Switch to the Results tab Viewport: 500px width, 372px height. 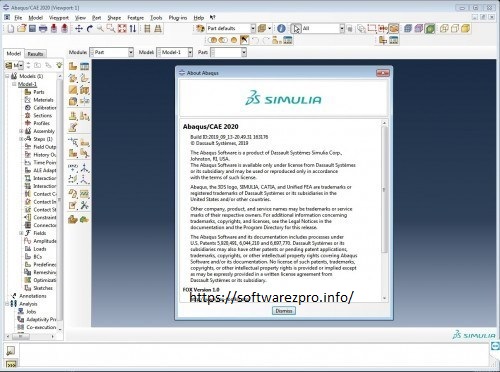pyautogui.click(x=35, y=54)
